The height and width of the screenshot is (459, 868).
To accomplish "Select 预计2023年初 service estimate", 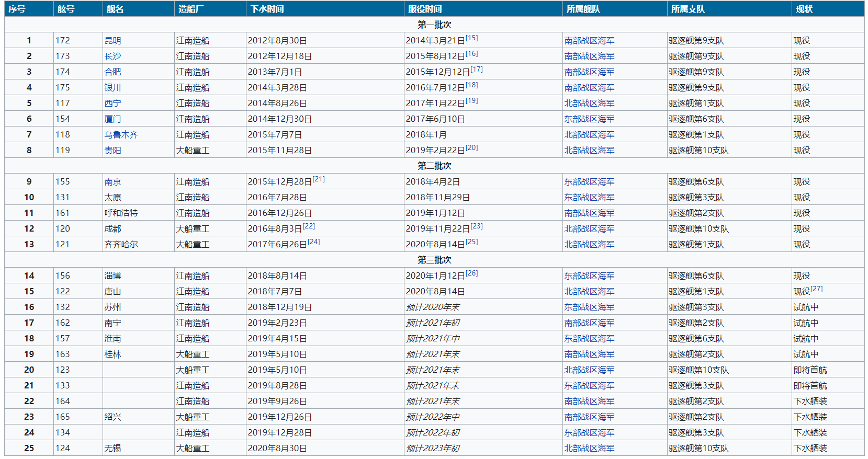I will click(433, 449).
